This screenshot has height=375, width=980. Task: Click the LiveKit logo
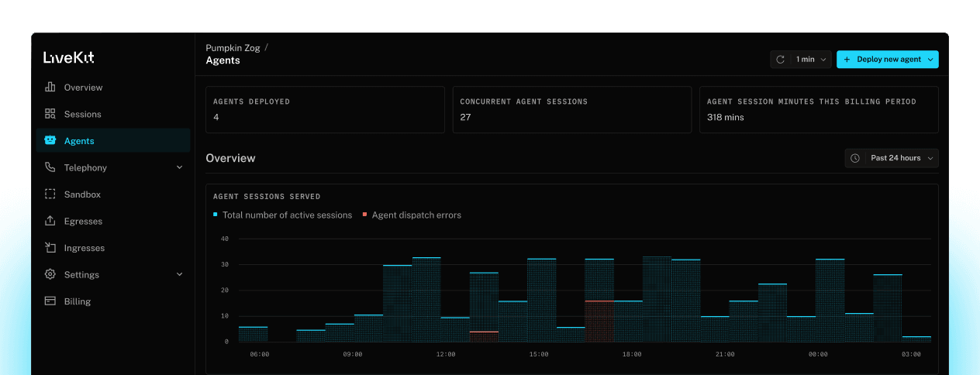click(x=69, y=57)
